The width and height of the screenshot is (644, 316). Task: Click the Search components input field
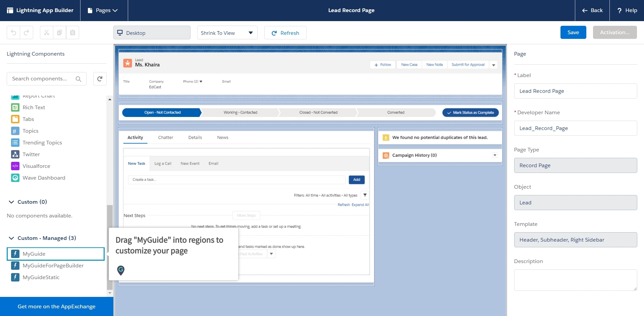[x=47, y=79]
